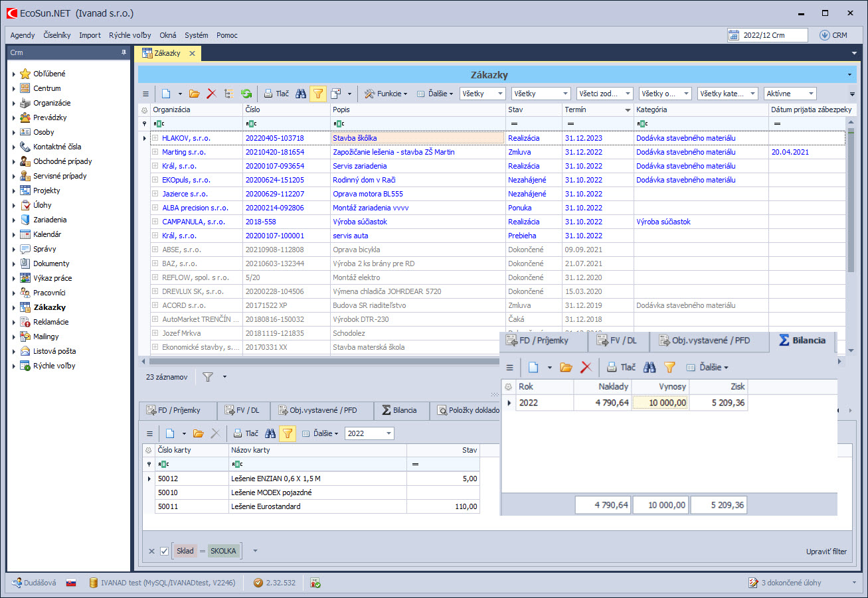Click the green refresh icon in Zákazky toolbar

tap(246, 94)
